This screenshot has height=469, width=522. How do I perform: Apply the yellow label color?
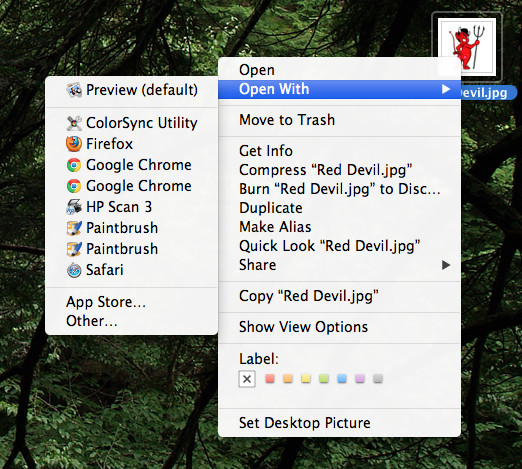(306, 378)
